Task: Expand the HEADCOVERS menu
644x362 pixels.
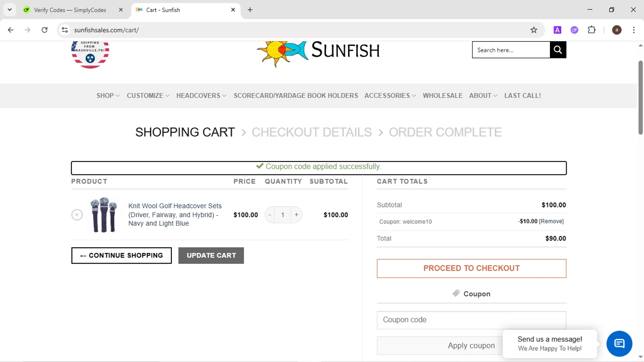Action: pos(201,96)
